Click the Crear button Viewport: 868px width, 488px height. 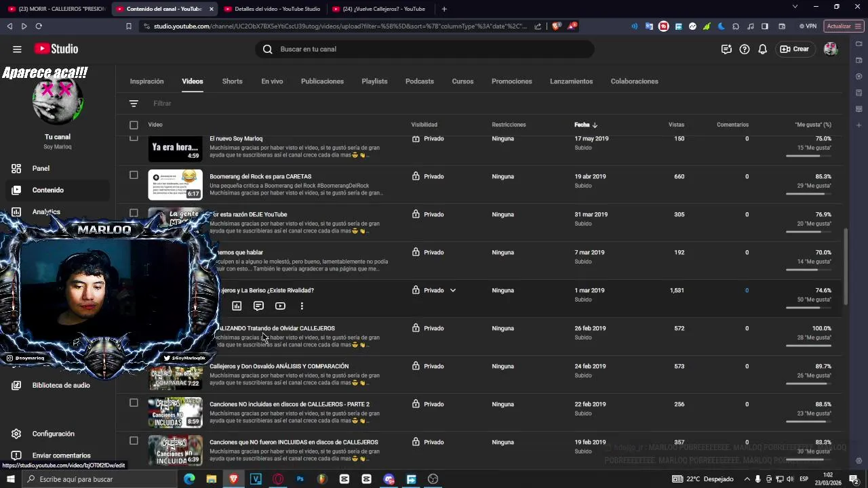point(794,49)
